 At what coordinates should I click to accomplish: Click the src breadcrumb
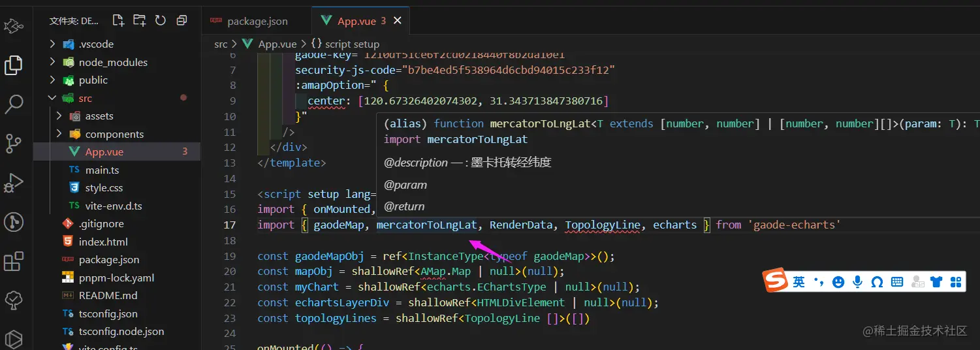[x=221, y=44]
